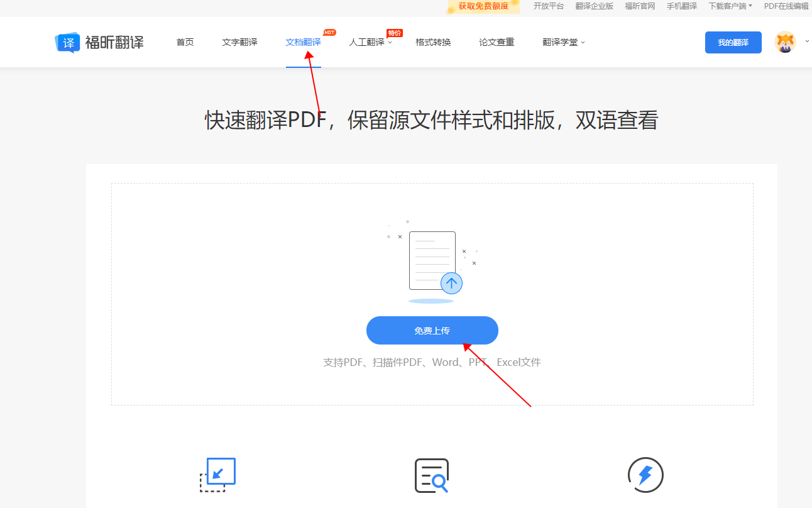Open the user avatar profile picture
Image resolution: width=812 pixels, height=508 pixels.
point(785,42)
